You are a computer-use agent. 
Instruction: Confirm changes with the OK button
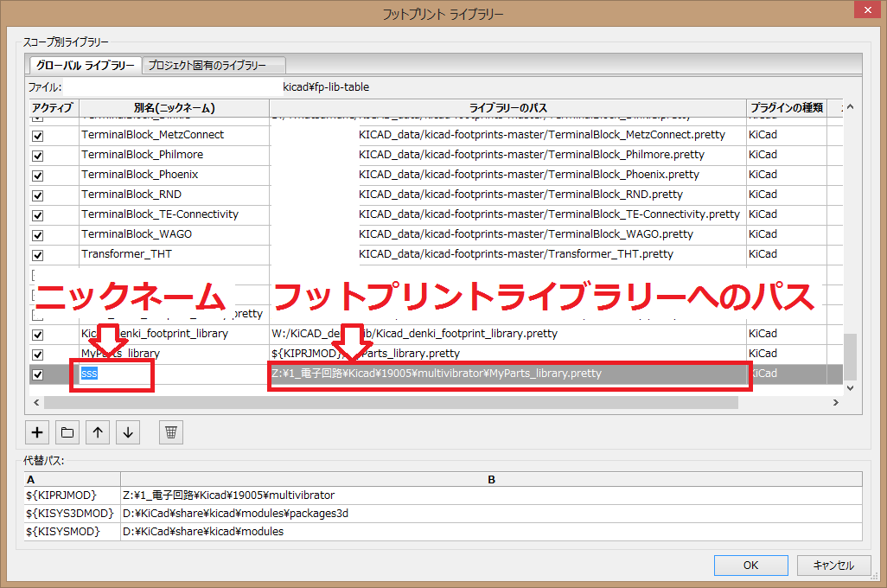pyautogui.click(x=750, y=565)
